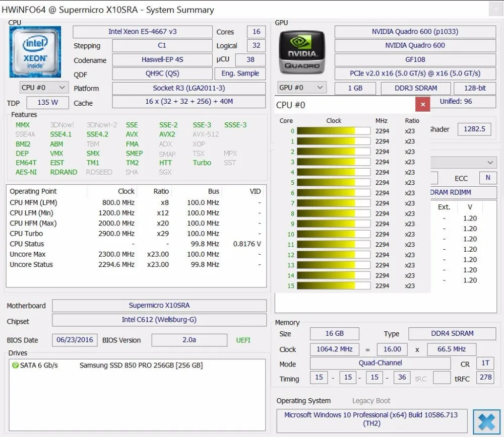Click the GPU memory 1 GB field
The width and height of the screenshot is (504, 437).
[355, 88]
